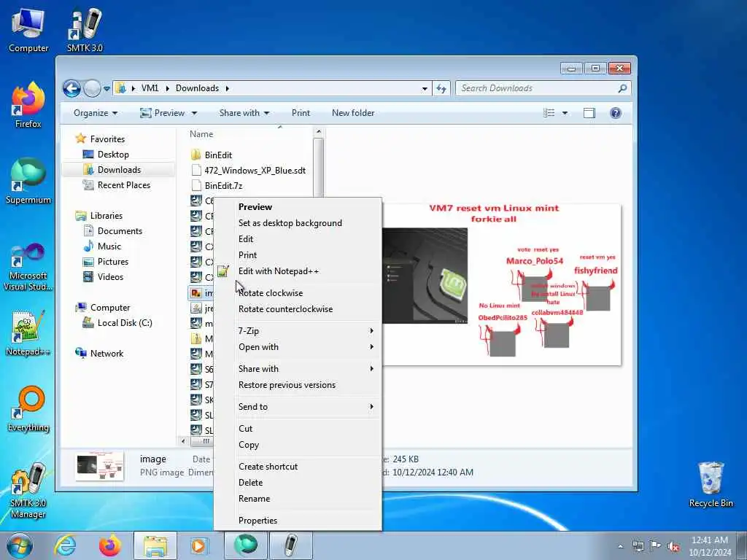This screenshot has width=747, height=560.
Task: Open the Preview dropdown arrow
Action: [194, 113]
